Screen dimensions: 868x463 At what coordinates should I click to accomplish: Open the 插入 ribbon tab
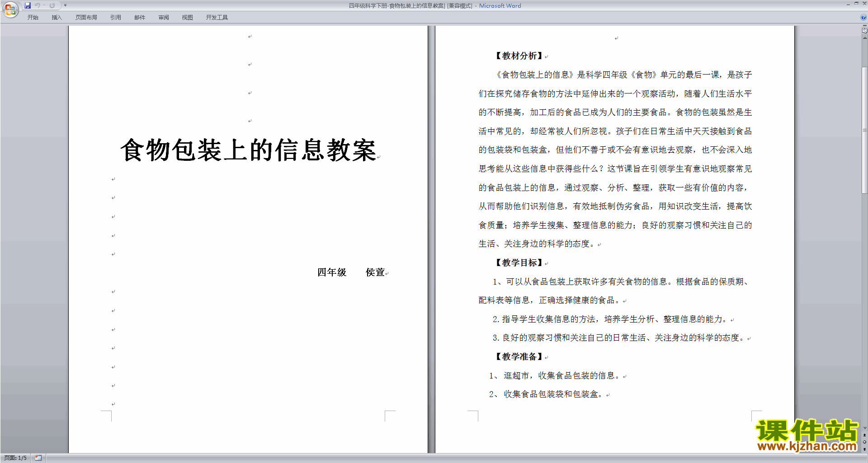coord(57,18)
